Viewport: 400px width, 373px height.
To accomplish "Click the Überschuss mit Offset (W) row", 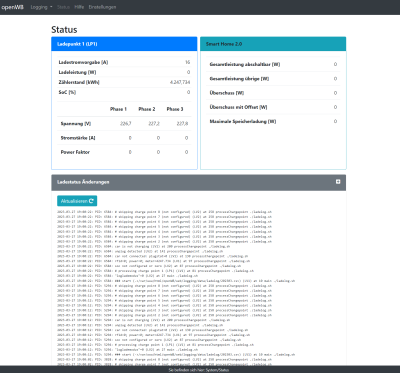I will click(273, 107).
